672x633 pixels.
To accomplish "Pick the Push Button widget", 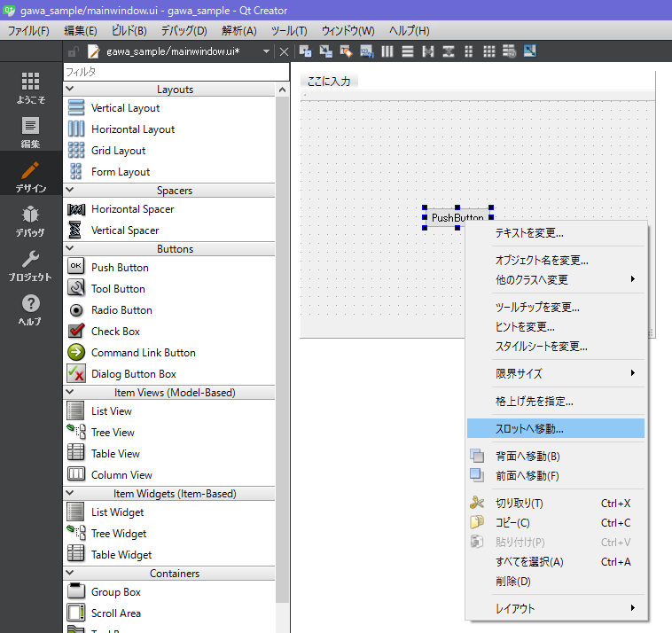I will [x=120, y=268].
